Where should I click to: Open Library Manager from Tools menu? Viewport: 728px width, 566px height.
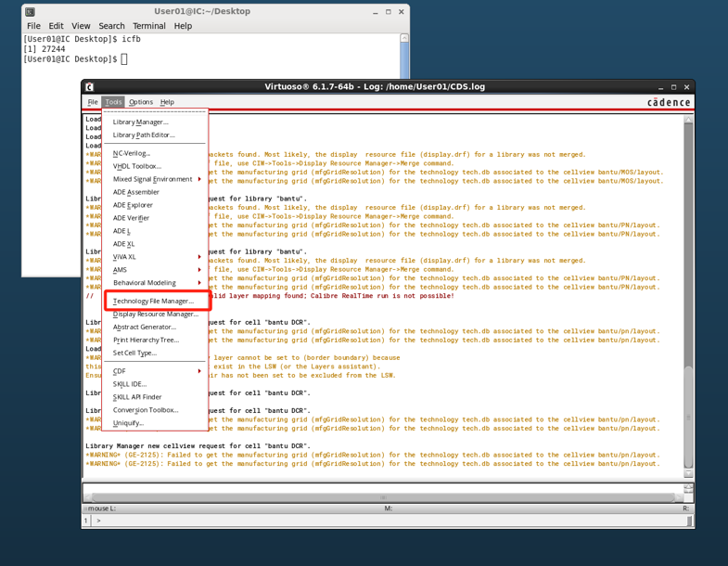141,122
